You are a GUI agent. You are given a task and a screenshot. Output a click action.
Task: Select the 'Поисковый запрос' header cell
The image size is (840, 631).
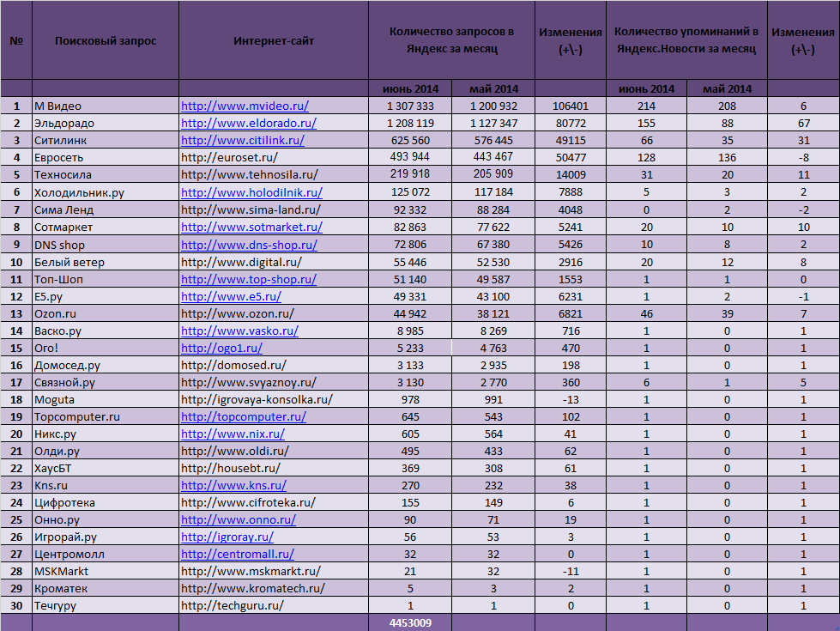tap(106, 40)
